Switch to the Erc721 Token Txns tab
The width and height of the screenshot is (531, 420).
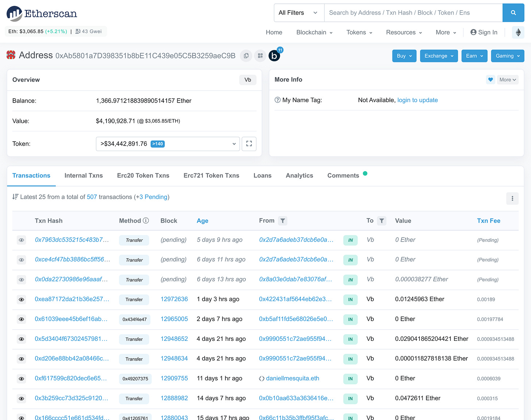pos(211,176)
